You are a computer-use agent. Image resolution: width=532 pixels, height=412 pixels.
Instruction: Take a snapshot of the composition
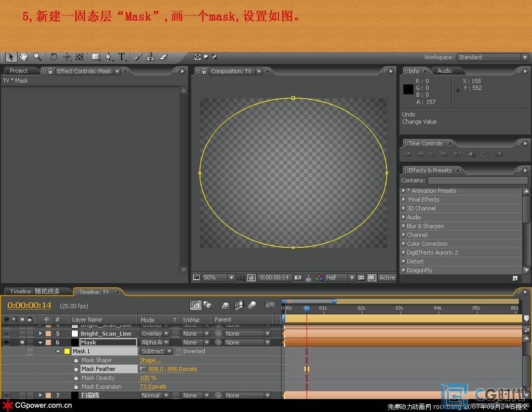click(x=298, y=277)
